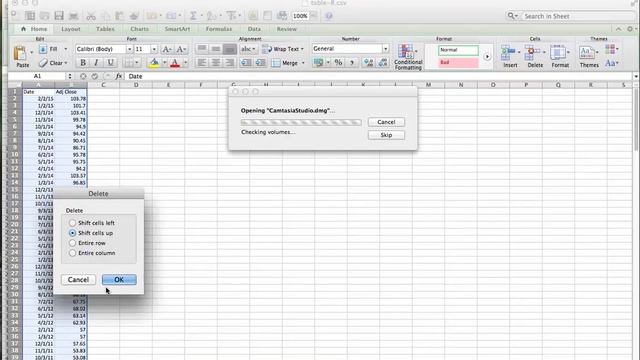Select Entire column option

pos(72,253)
